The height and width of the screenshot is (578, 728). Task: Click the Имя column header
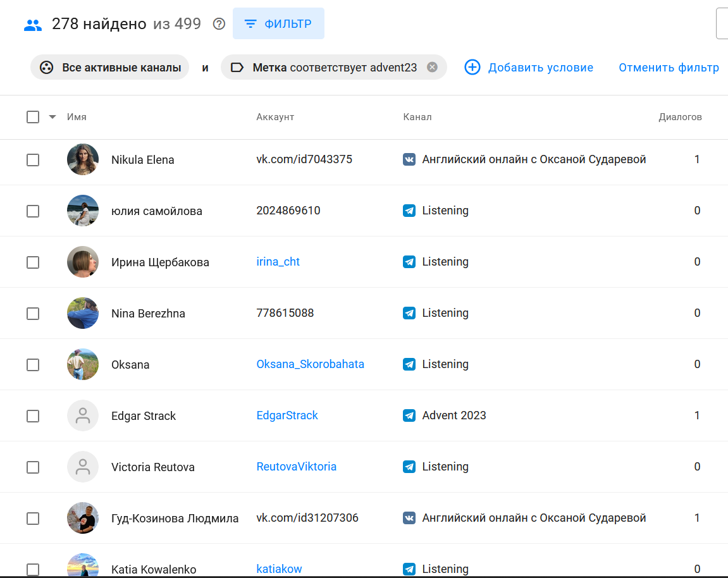77,117
